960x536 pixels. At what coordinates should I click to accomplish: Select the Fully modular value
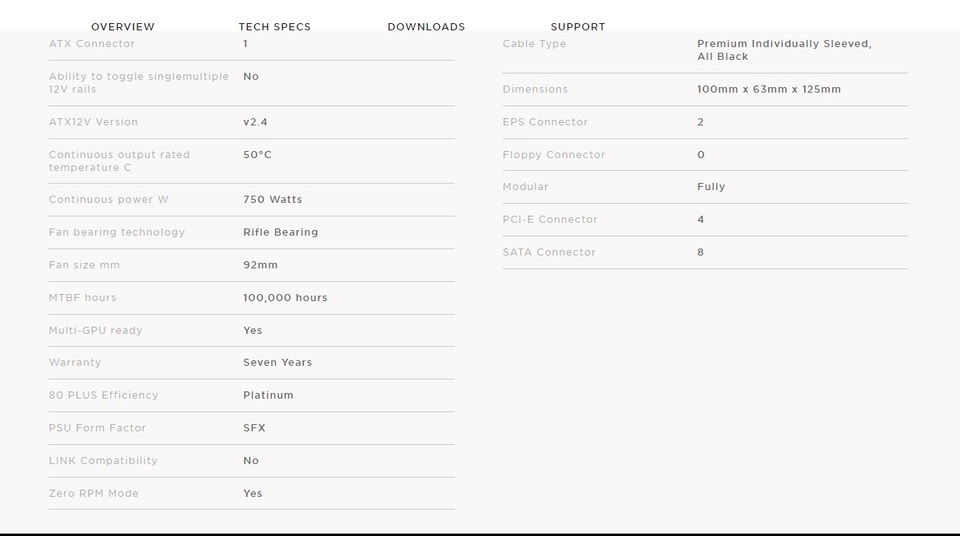coord(711,187)
